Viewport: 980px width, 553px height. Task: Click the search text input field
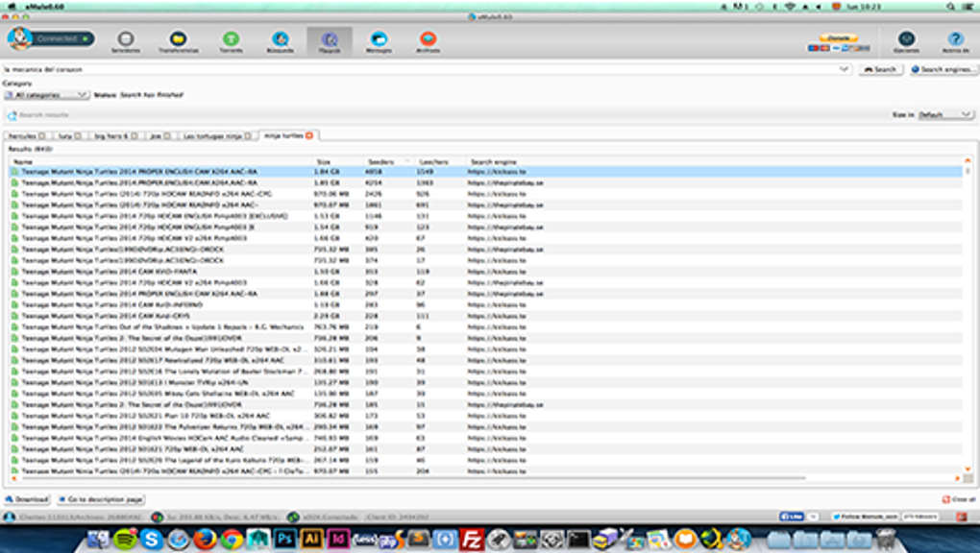[x=421, y=69]
